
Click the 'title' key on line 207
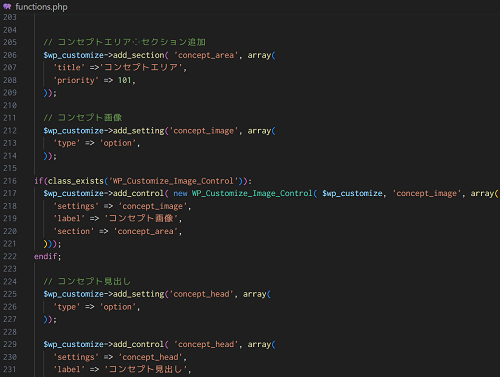(x=69, y=68)
